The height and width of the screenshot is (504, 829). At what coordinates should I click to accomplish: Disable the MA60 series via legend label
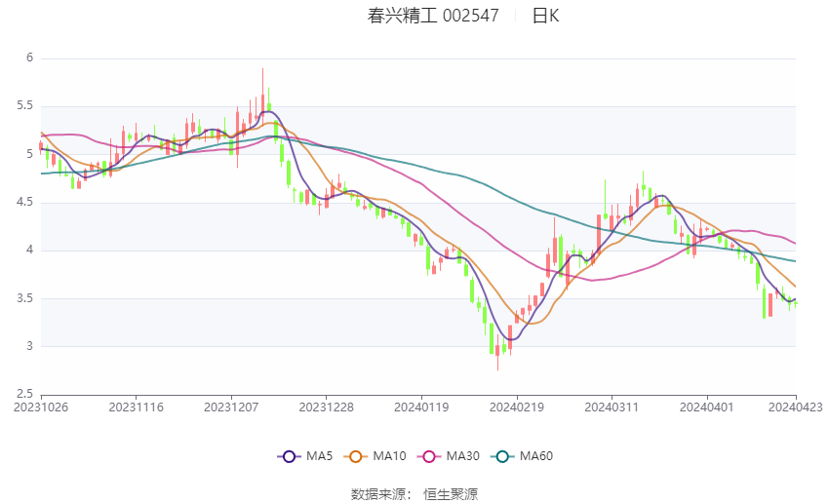tap(536, 455)
